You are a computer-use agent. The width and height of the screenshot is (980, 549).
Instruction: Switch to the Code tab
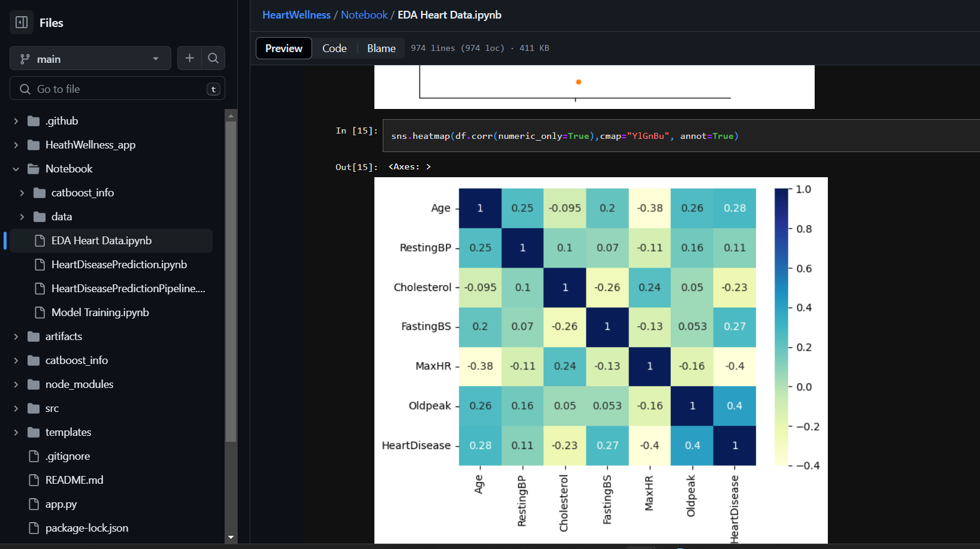pyautogui.click(x=334, y=48)
